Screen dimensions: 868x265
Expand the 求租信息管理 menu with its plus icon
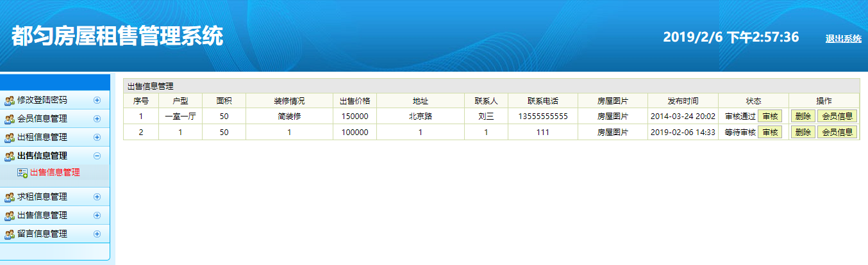[97, 197]
